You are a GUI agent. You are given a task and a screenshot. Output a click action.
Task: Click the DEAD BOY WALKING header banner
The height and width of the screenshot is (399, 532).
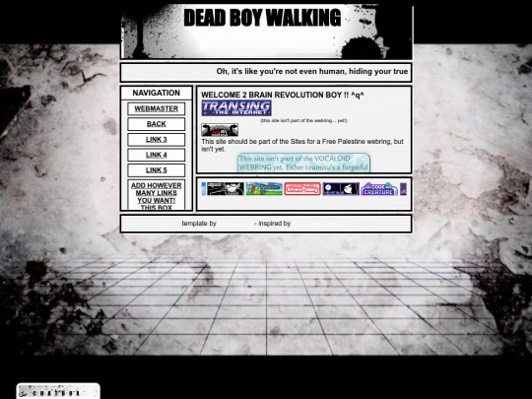(x=266, y=32)
